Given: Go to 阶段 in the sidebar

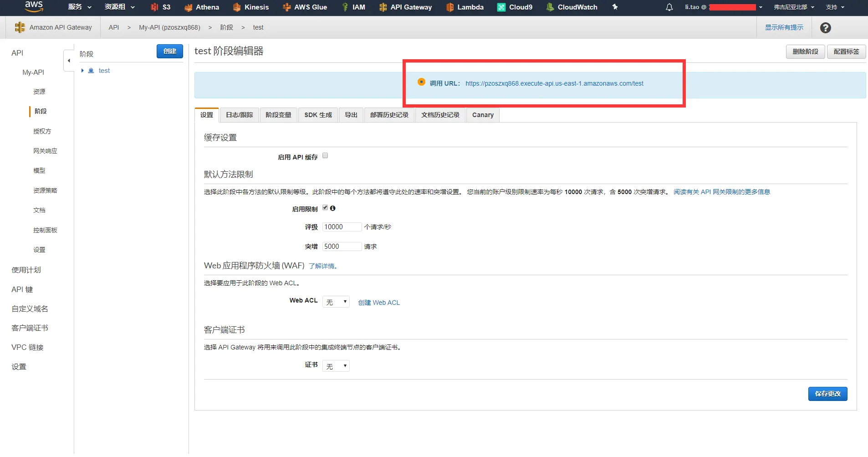Looking at the screenshot, I should [x=41, y=111].
